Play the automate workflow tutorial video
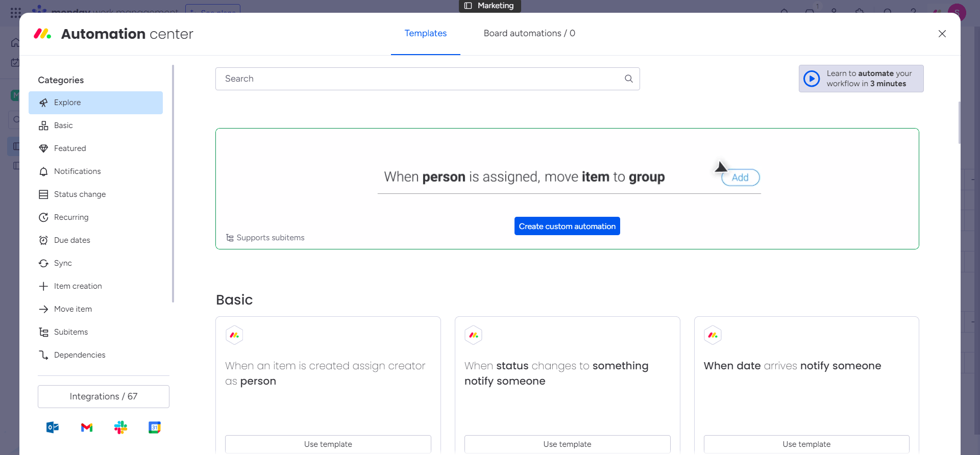 pyautogui.click(x=812, y=79)
